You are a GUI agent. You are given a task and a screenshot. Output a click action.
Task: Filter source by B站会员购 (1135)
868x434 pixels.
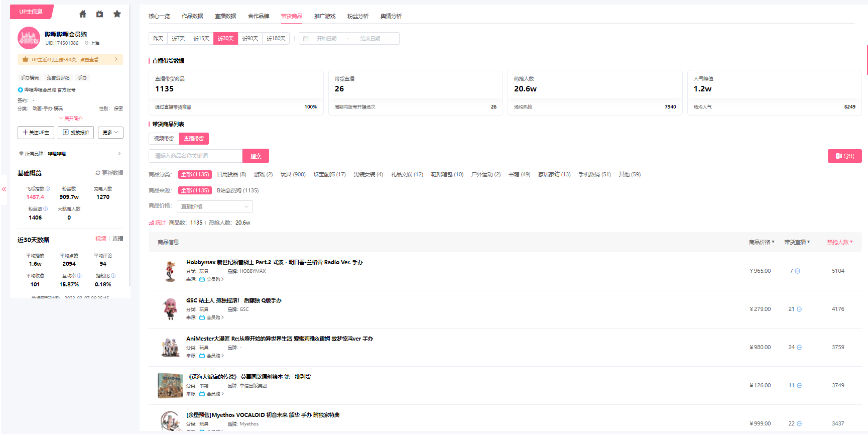[238, 190]
